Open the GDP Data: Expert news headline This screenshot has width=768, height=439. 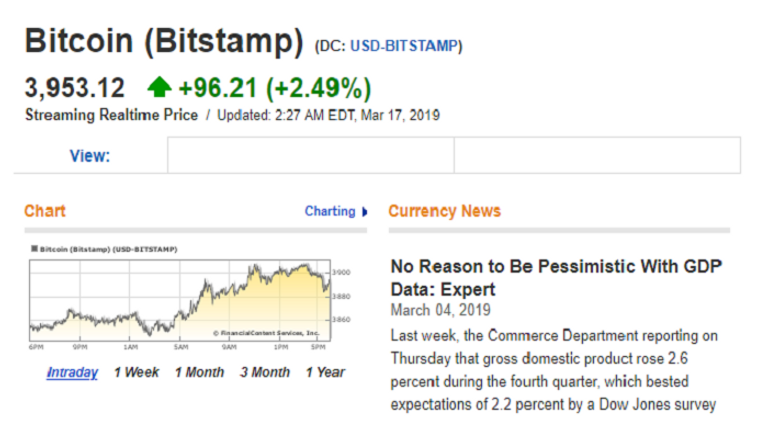pyautogui.click(x=556, y=278)
